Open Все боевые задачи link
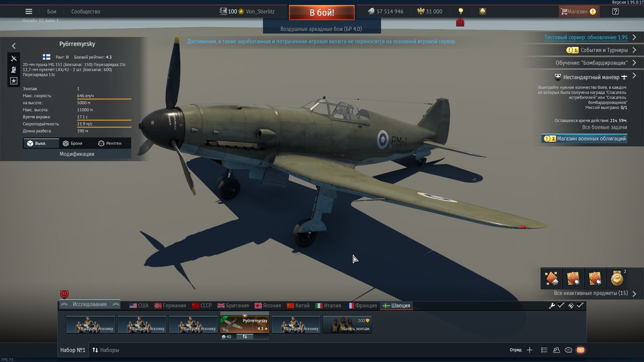The image size is (644, 362). [x=604, y=128]
